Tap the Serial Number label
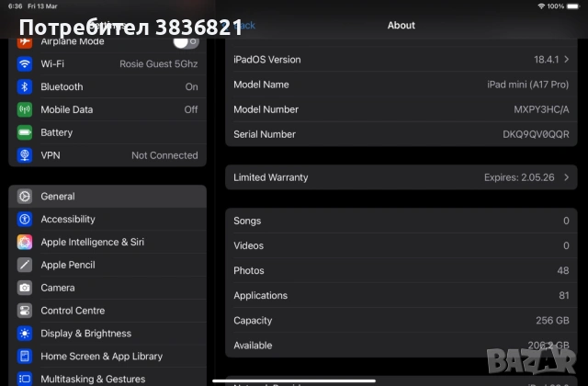This screenshot has width=588, height=386. [265, 134]
